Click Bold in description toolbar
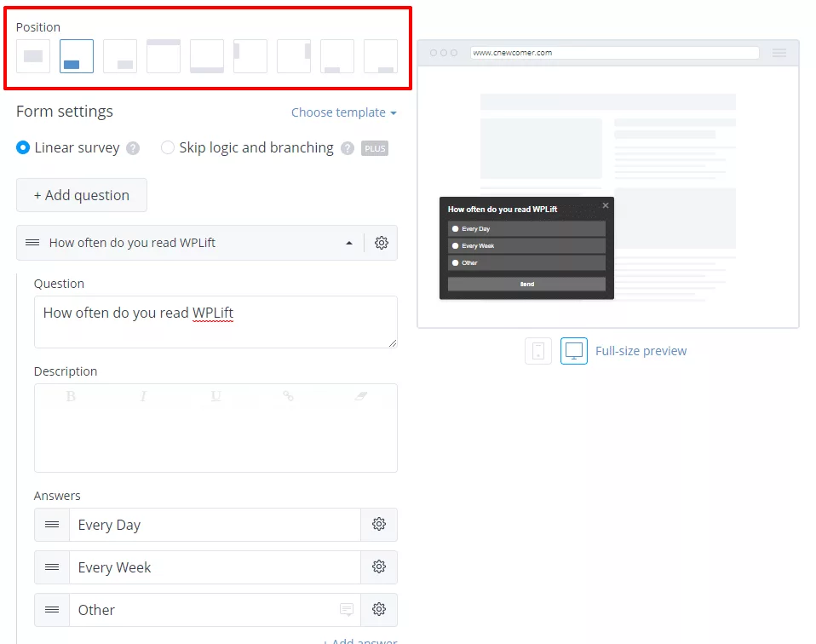This screenshot has height=644, width=816. click(x=71, y=396)
